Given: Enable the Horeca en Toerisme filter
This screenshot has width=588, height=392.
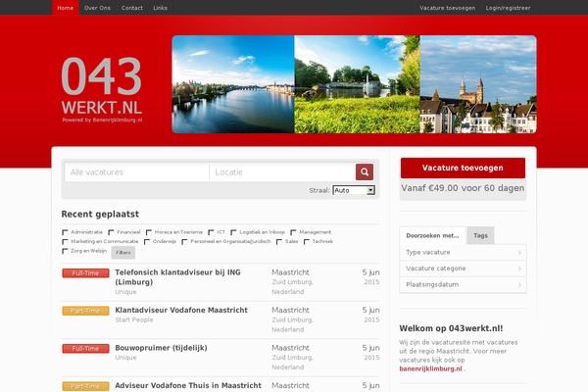Looking at the screenshot, I should (x=149, y=232).
